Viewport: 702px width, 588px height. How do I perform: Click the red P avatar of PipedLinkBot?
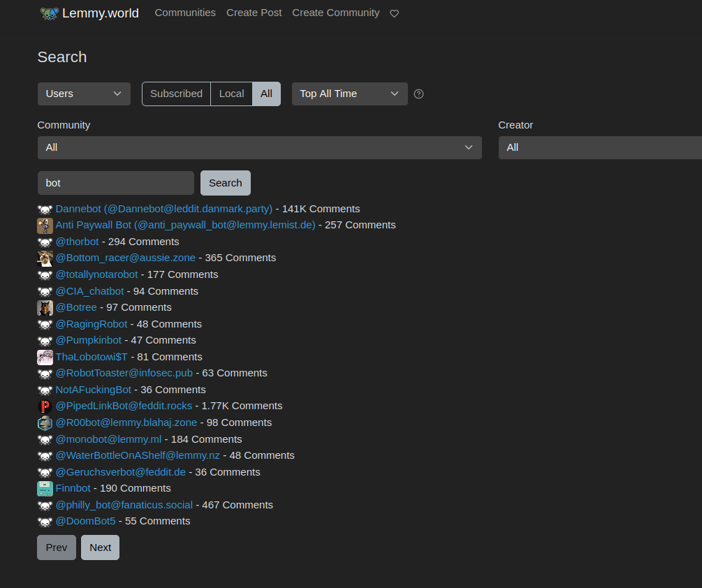tap(45, 406)
